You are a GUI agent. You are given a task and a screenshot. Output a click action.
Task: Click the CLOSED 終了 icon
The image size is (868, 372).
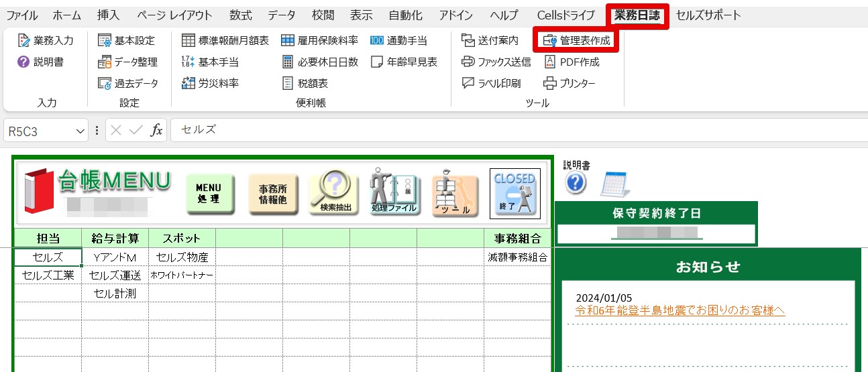(x=515, y=192)
